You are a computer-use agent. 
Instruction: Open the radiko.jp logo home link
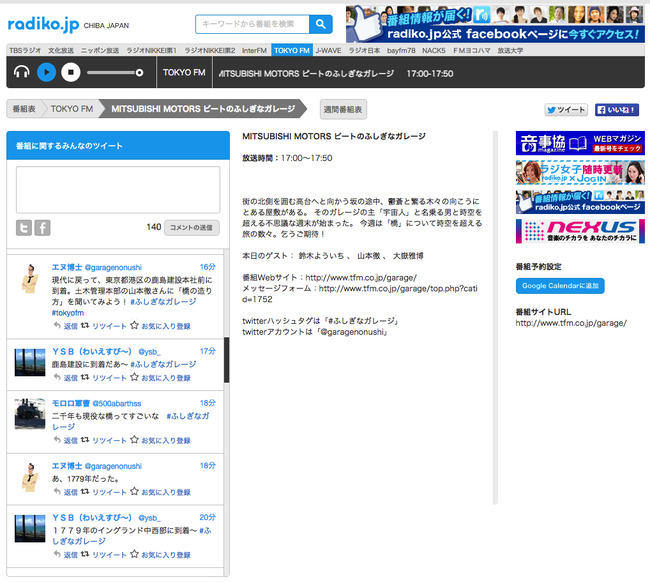pyautogui.click(x=44, y=24)
